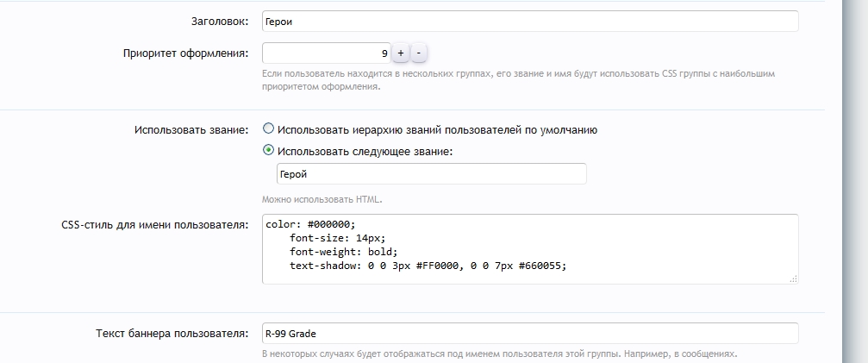Click the 'Заголовок:' field label
Screen dimensions: 868x363
click(218, 21)
